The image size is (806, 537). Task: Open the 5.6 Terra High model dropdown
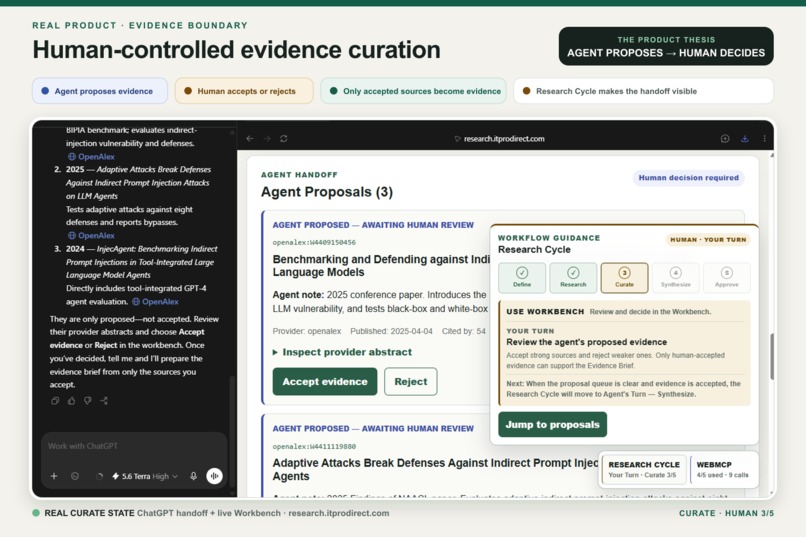pos(145,476)
